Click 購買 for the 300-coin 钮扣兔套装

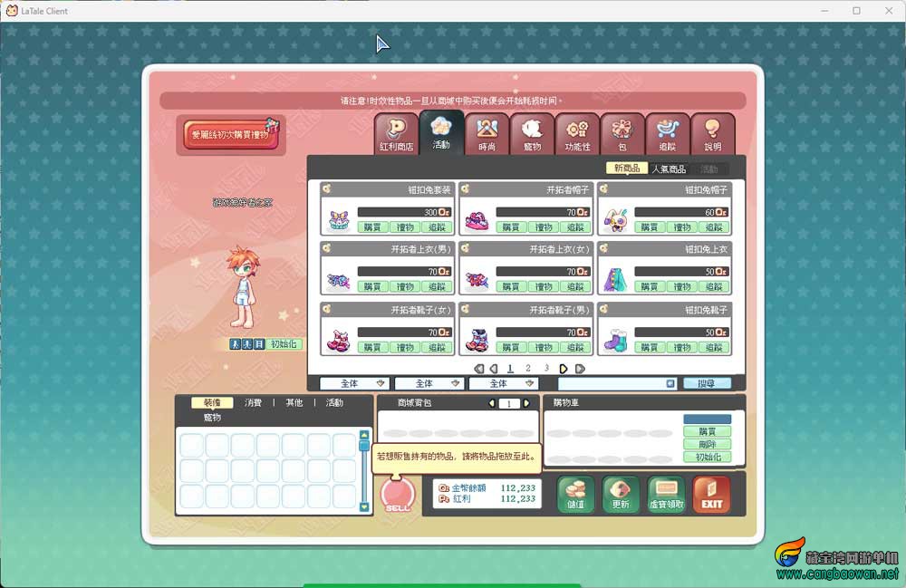[x=372, y=227]
